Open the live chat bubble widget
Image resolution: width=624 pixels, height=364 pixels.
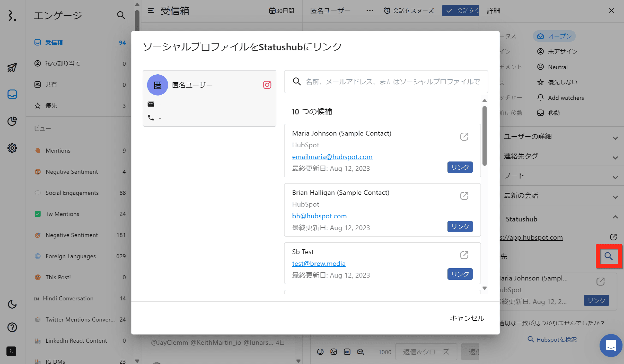[611, 345]
